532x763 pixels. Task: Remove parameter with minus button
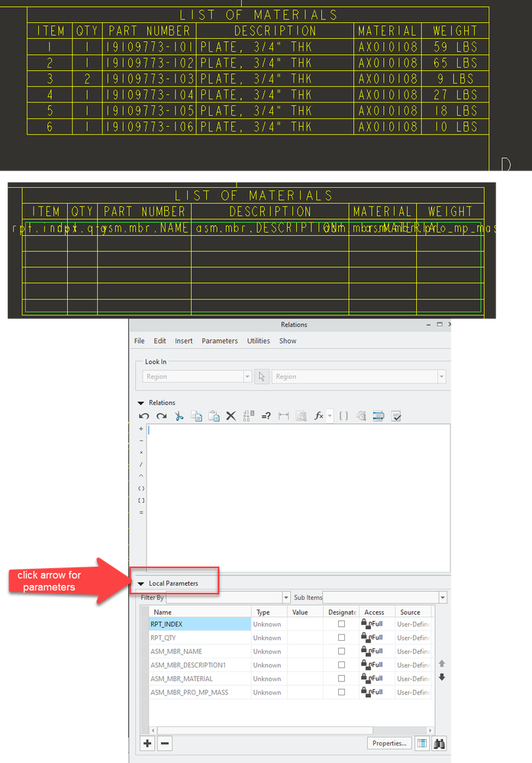coord(165,743)
